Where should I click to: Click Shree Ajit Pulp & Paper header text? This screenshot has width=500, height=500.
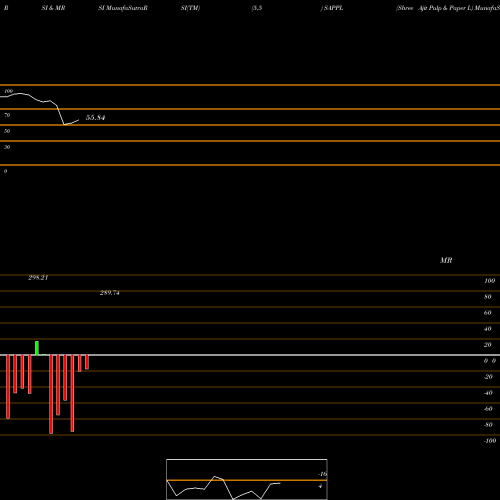(x=434, y=8)
